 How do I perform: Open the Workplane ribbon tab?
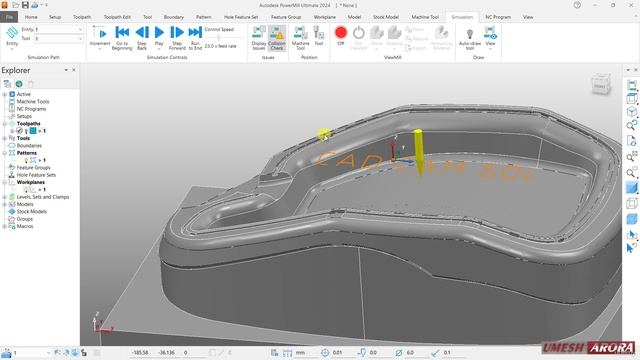(325, 17)
